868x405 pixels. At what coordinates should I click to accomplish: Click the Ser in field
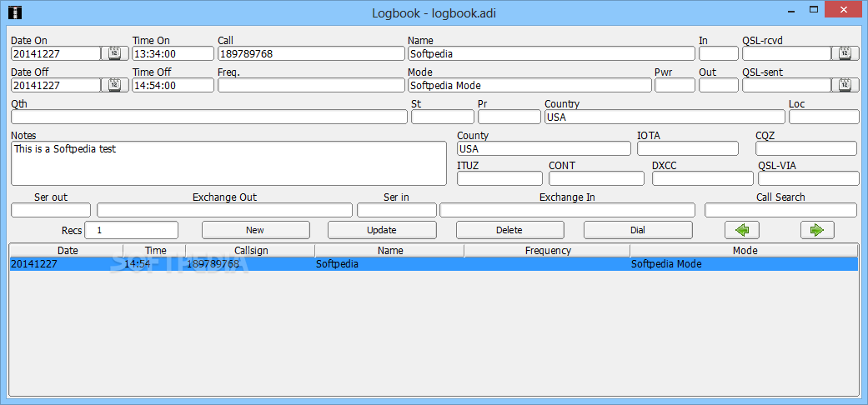pos(397,210)
